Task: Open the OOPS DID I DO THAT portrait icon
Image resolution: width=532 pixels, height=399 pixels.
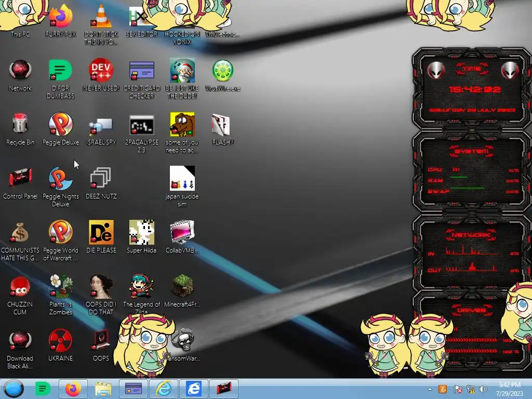Action: (101, 295)
